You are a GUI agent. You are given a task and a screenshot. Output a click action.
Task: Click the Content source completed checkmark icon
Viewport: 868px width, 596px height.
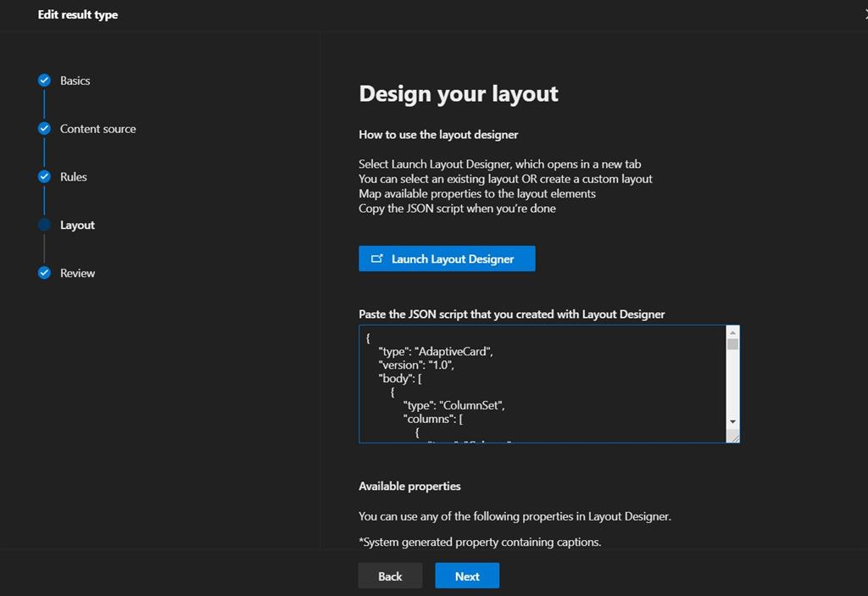pos(44,129)
